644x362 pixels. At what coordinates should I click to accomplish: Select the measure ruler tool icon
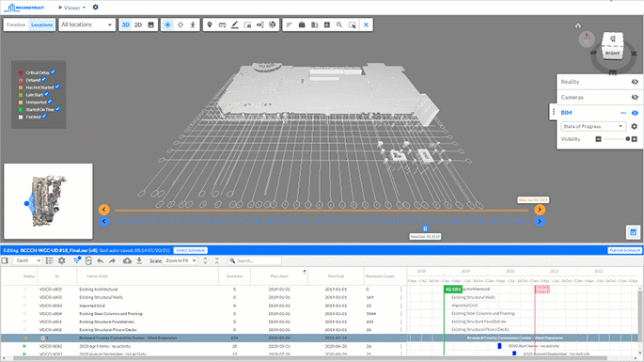point(222,25)
